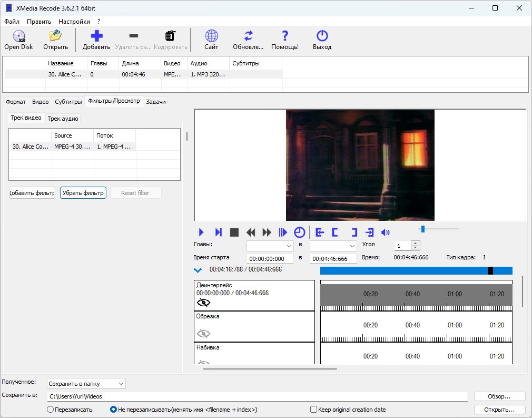Viewport: 532px width, 418px height.
Task: Click the Выход power icon
Action: coord(322,36)
